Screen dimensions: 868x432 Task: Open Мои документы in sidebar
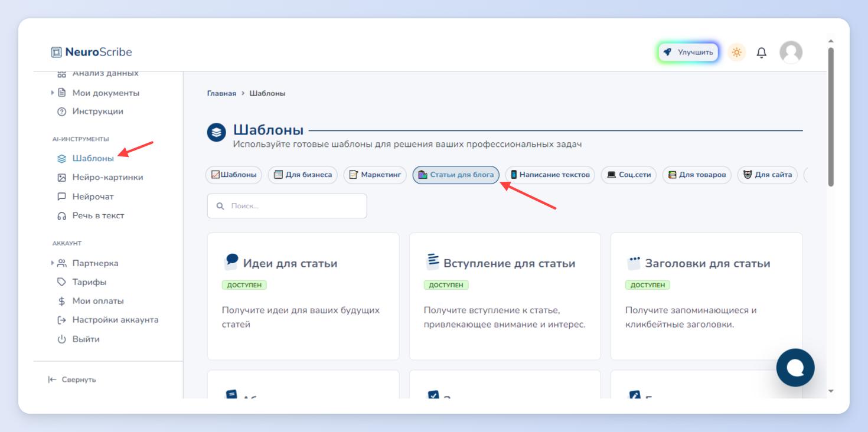(x=106, y=93)
